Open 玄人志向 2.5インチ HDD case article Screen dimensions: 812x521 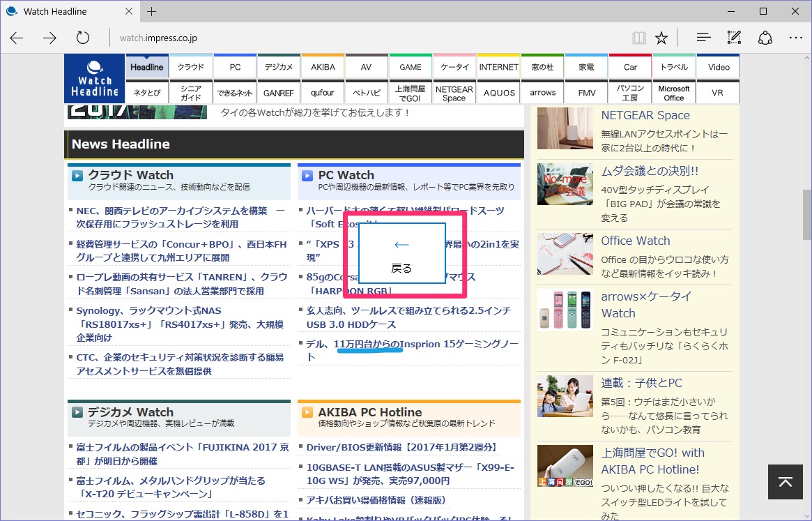click(408, 317)
